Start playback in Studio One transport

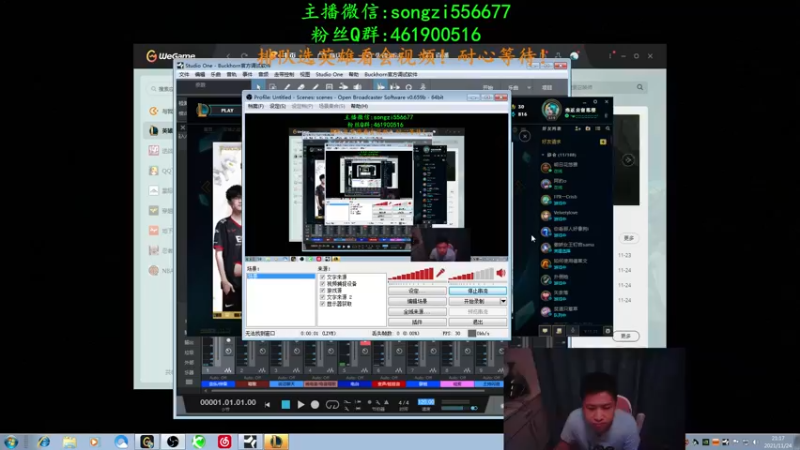point(301,405)
